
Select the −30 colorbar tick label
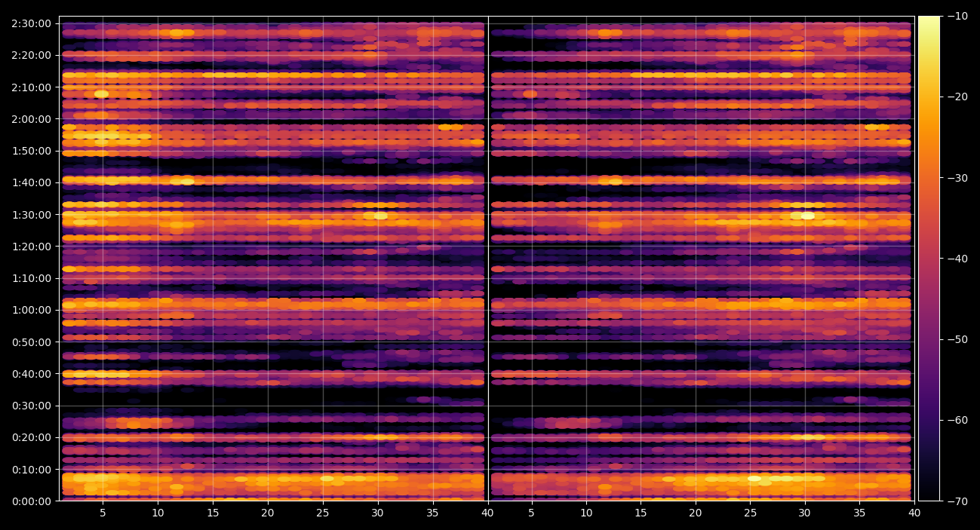[957, 178]
